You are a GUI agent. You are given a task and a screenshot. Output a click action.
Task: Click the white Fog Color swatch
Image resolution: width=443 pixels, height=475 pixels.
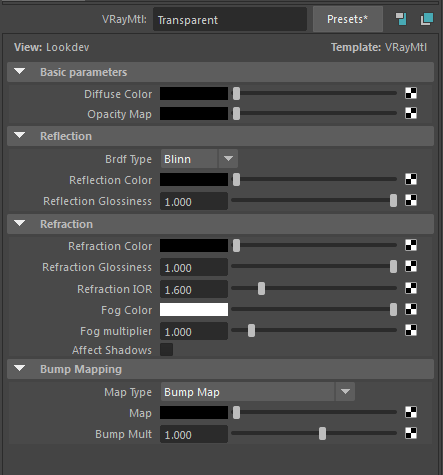[194, 309]
